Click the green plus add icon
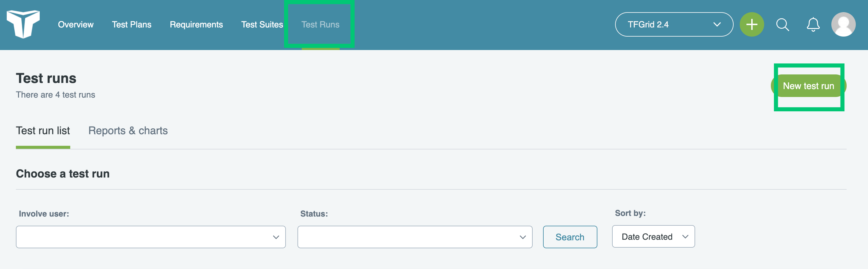 pyautogui.click(x=751, y=25)
